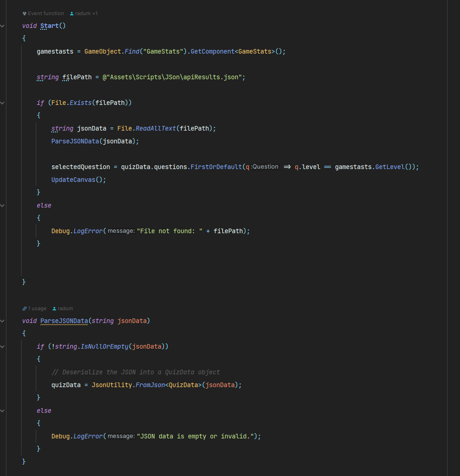This screenshot has height=476, width=460.
Task: Fold the else block containing File not found
Action: tap(2, 206)
